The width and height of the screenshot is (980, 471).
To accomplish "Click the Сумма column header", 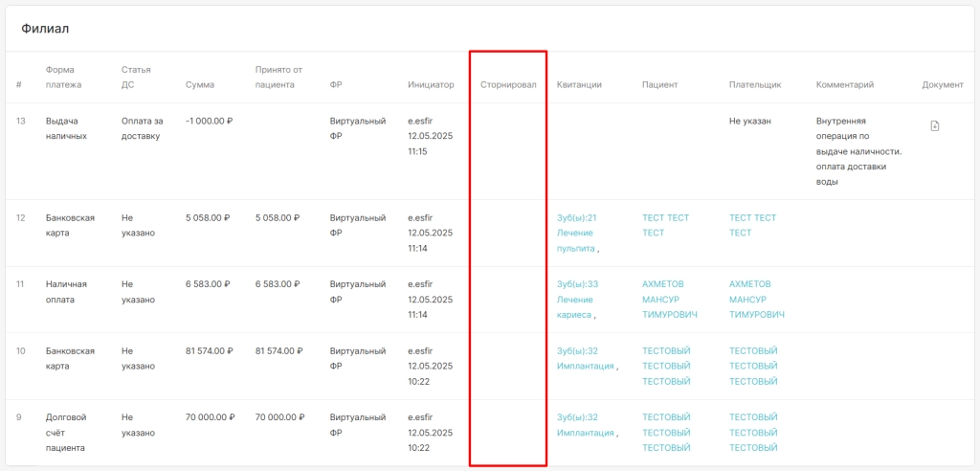I will click(200, 84).
